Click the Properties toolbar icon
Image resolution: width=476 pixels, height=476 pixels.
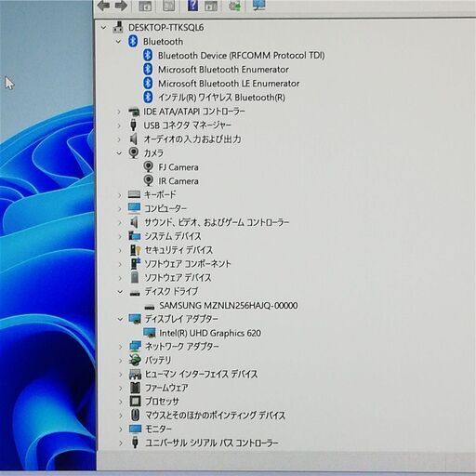(168, 6)
